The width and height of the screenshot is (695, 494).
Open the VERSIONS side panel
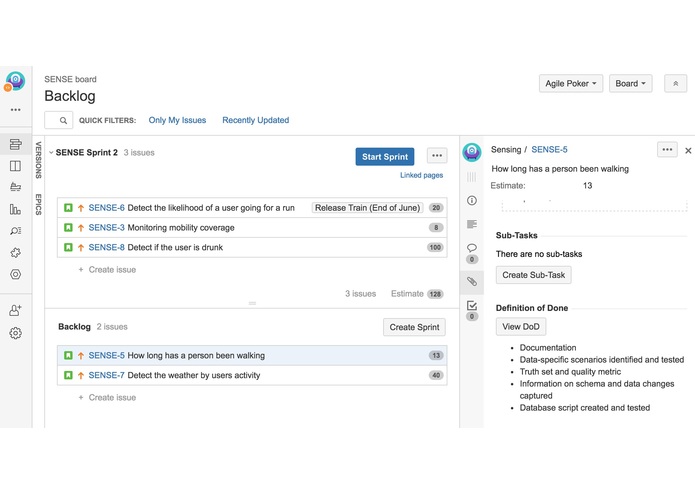coord(39,160)
